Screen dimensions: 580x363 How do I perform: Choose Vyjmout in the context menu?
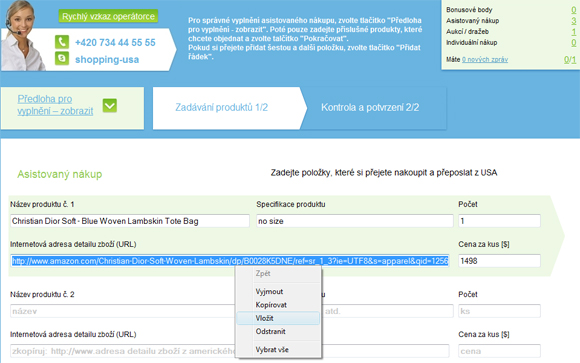click(278, 292)
